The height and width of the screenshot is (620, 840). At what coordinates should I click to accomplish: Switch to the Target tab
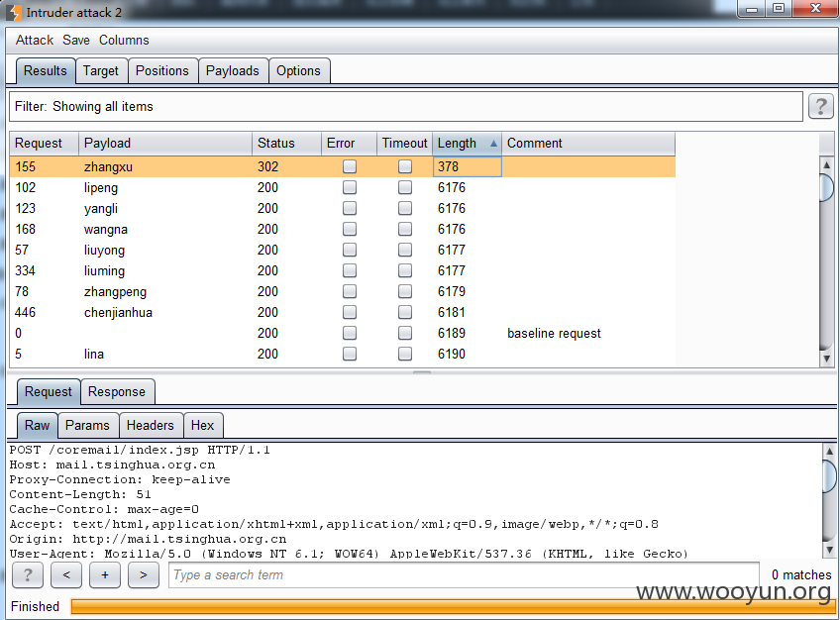[101, 70]
